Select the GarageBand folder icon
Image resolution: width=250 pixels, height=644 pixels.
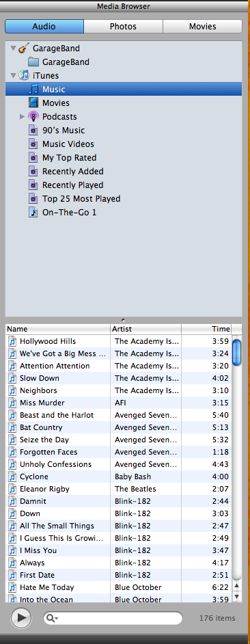(x=33, y=62)
